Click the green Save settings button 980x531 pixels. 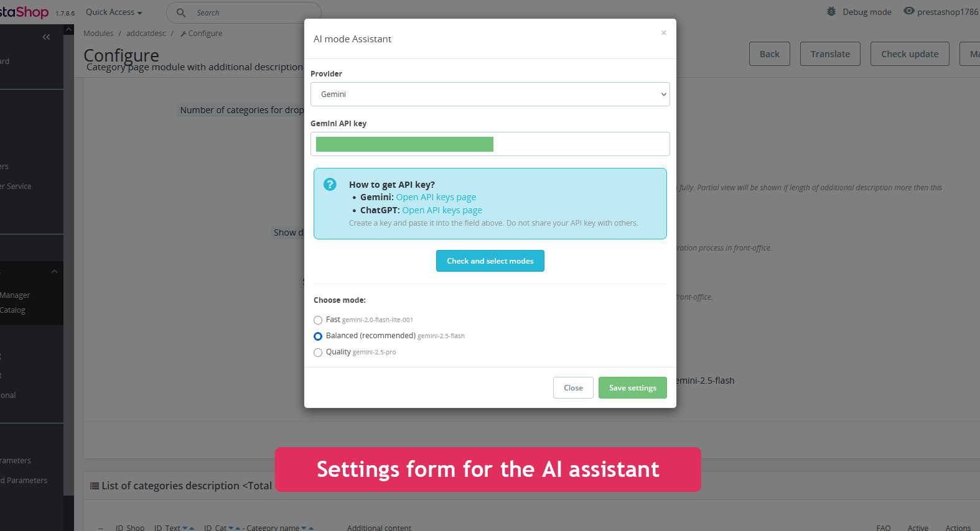click(x=633, y=388)
